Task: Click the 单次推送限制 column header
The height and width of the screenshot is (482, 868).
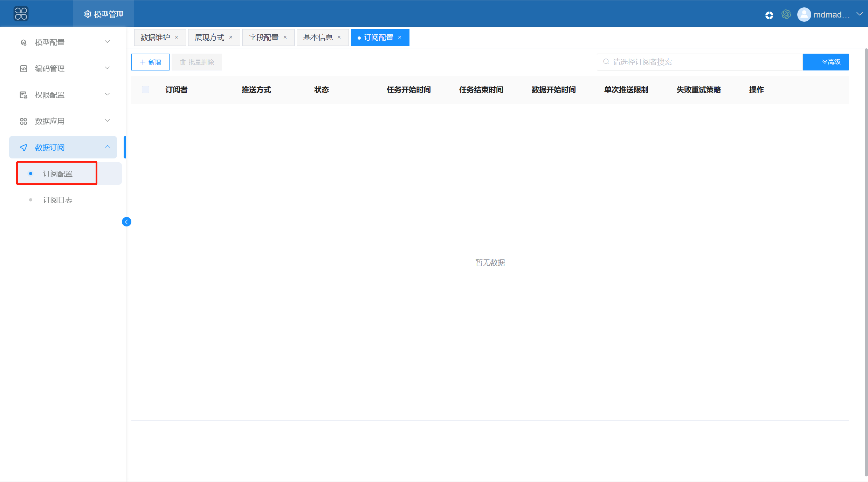Action: [x=626, y=90]
